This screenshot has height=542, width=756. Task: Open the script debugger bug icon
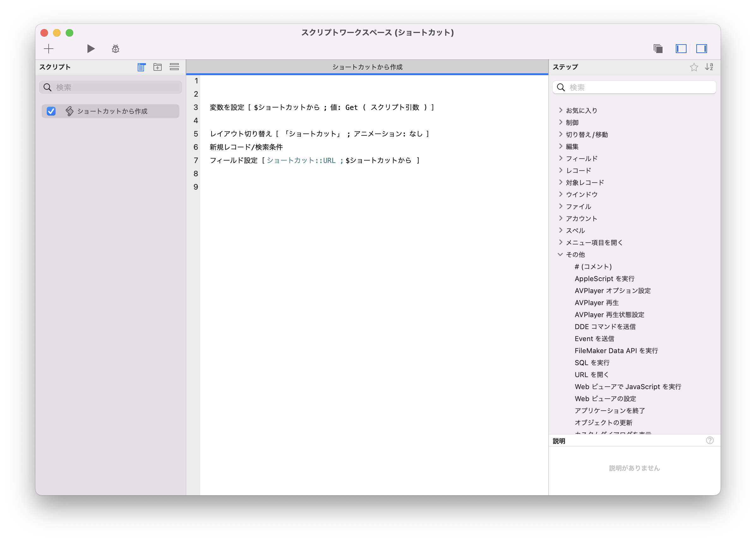pos(115,49)
